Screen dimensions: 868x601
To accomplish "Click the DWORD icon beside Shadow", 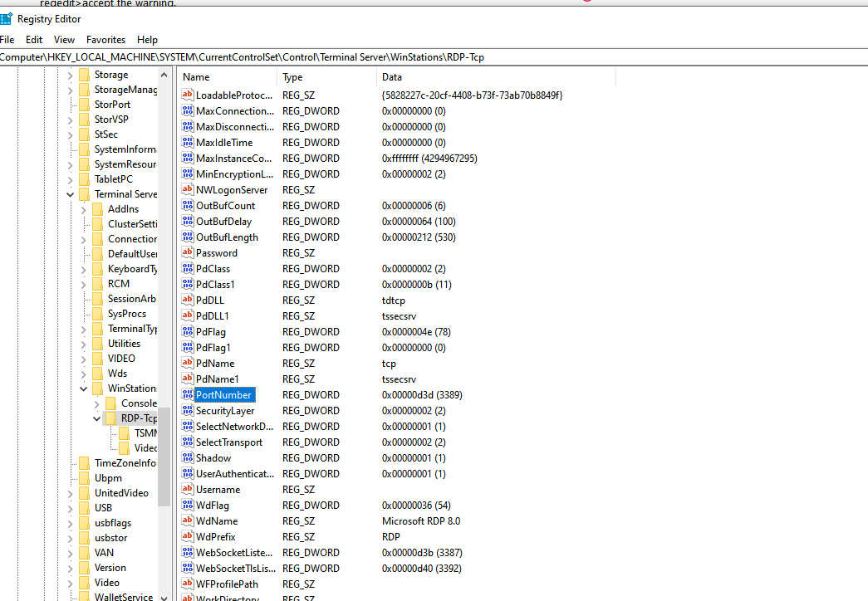I will (x=187, y=457).
